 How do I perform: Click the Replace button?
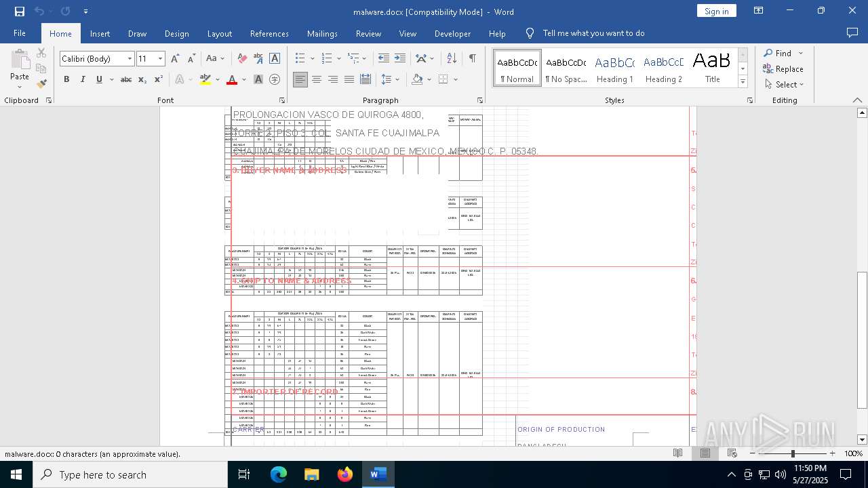click(783, 69)
